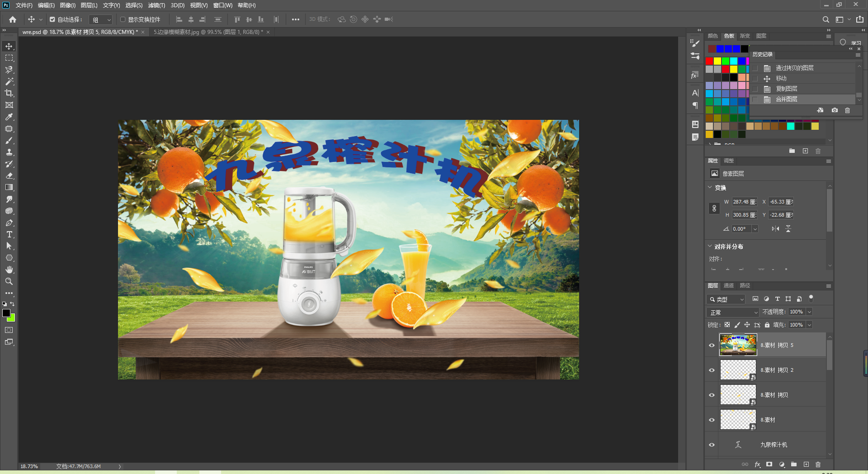Select the Zoom tool in the toolbox

pos(9,281)
